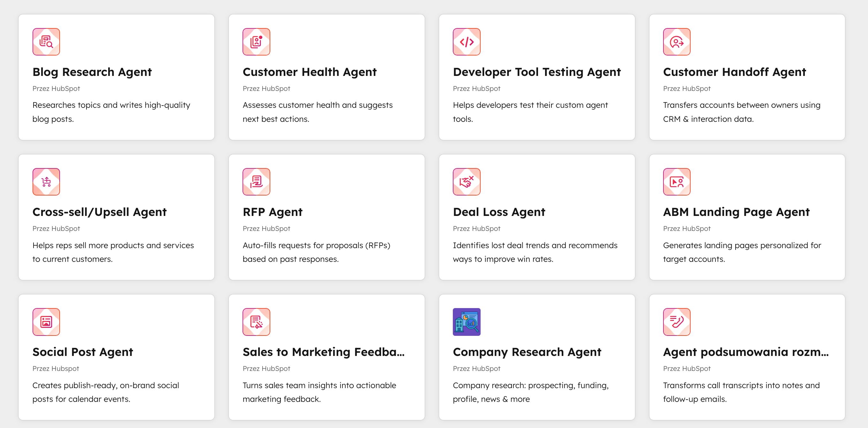868x428 pixels.
Task: Click the Developer Tool Testing code icon
Action: coord(466,42)
